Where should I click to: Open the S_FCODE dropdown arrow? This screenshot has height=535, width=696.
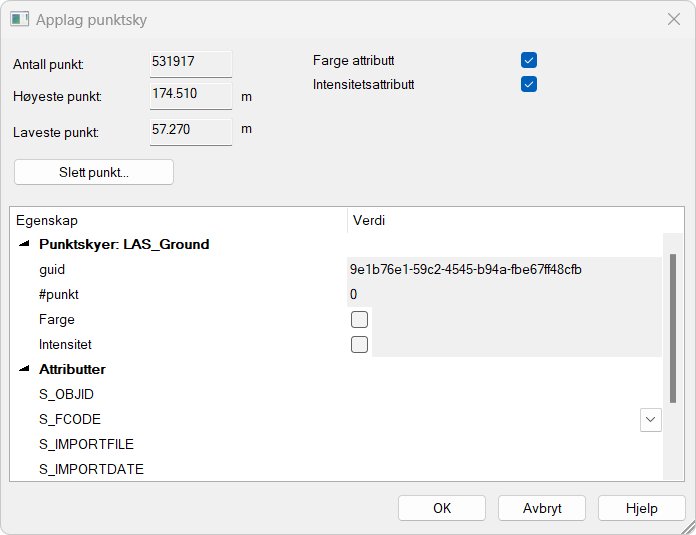[650, 420]
